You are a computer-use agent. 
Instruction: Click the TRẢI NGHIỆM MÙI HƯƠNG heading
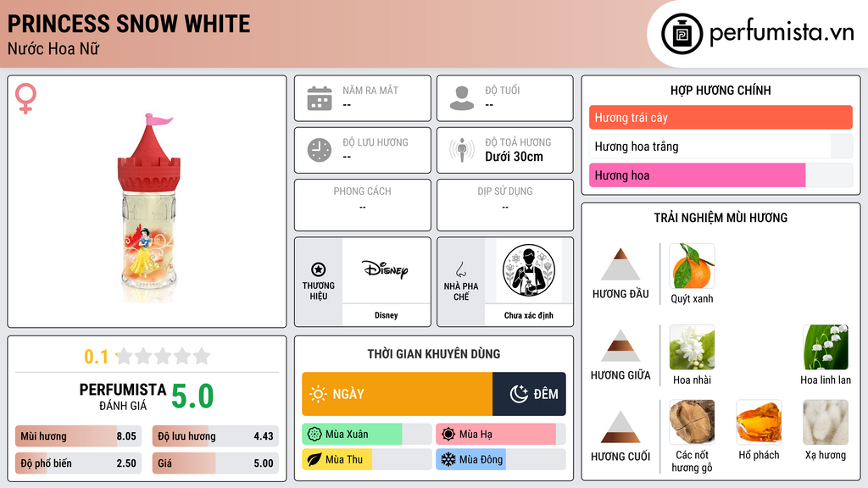click(721, 218)
